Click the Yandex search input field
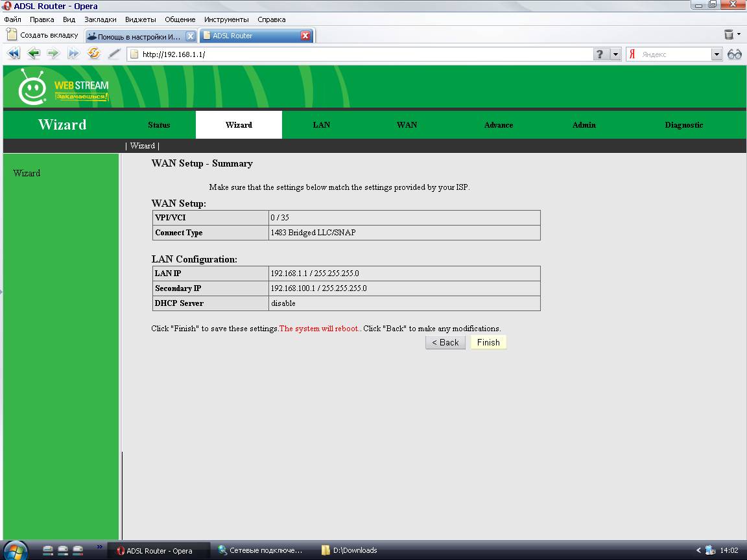The width and height of the screenshot is (747, 560). 674,54
